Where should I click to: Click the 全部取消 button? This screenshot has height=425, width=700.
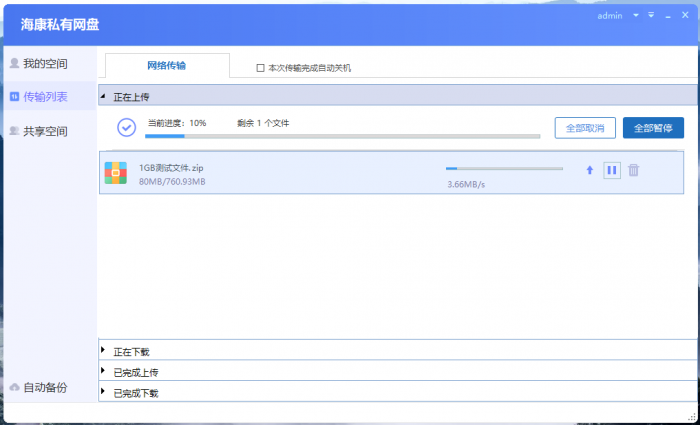[585, 128]
